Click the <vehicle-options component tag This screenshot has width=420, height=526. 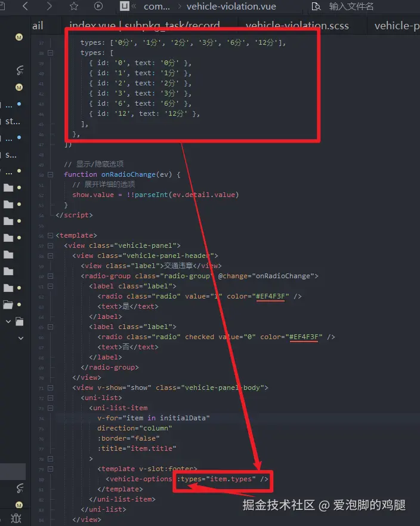139,479
